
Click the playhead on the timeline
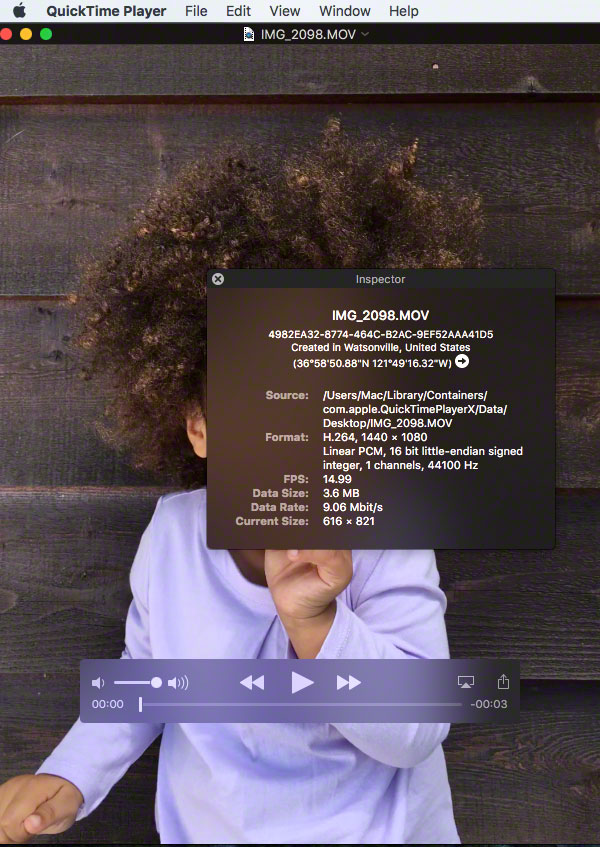click(140, 704)
